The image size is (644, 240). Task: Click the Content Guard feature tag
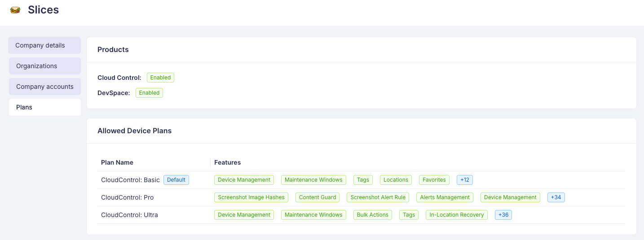[x=318, y=197]
